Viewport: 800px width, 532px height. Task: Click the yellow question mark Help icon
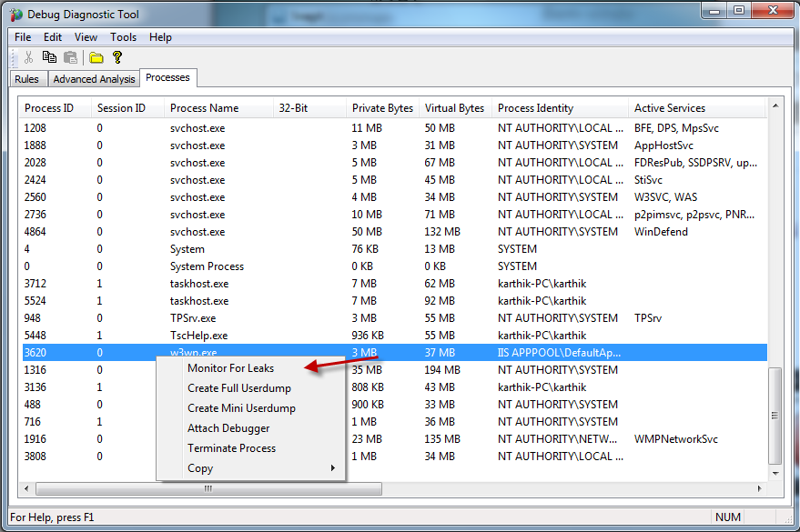tap(117, 57)
